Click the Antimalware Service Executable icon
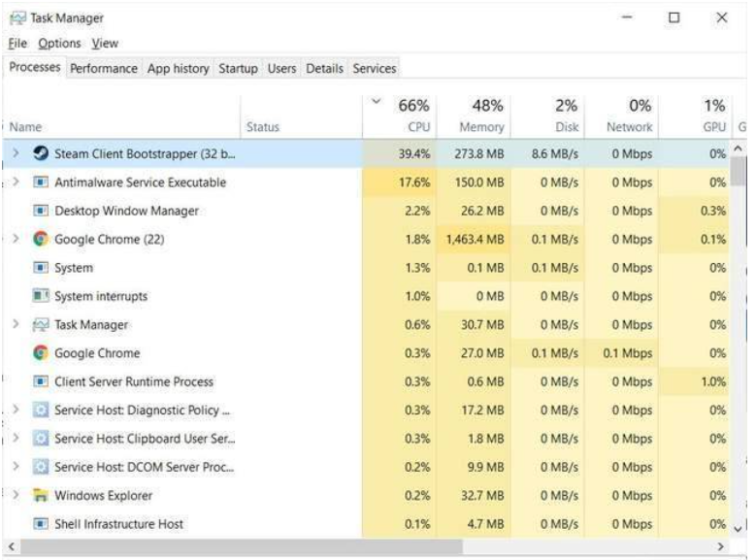Screen dimensions: 756x560 coord(41,182)
